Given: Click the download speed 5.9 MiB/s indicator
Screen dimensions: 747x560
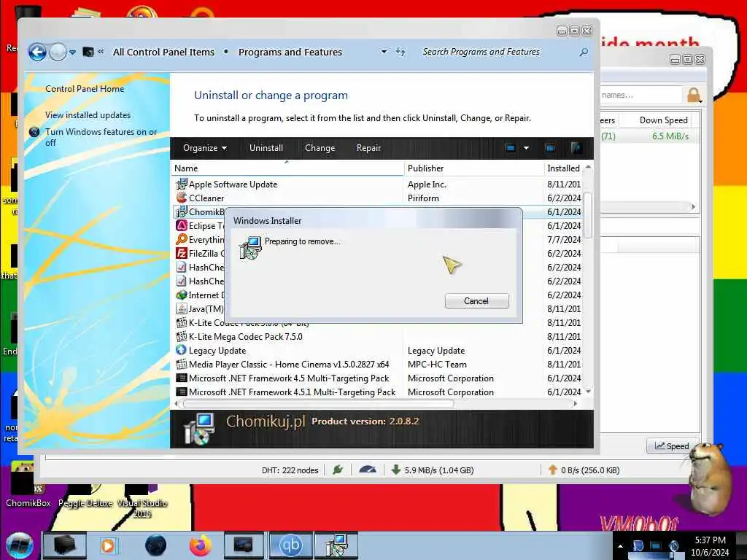Looking at the screenshot, I should pos(433,470).
